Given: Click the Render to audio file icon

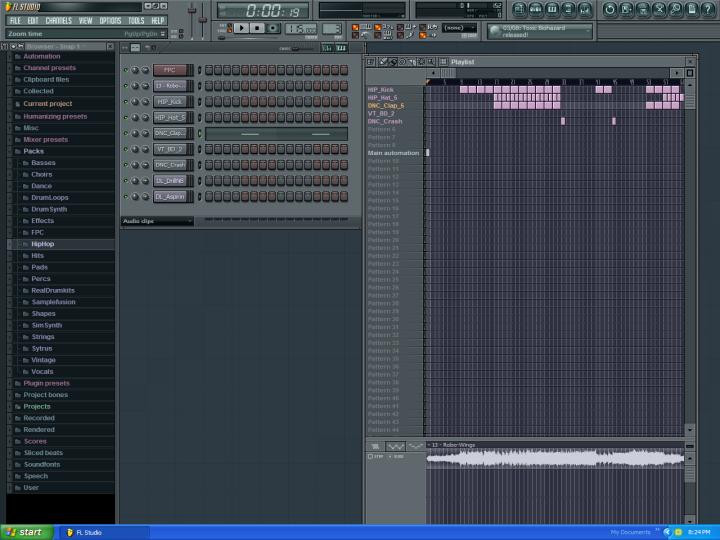Looking at the screenshot, I should [x=643, y=9].
